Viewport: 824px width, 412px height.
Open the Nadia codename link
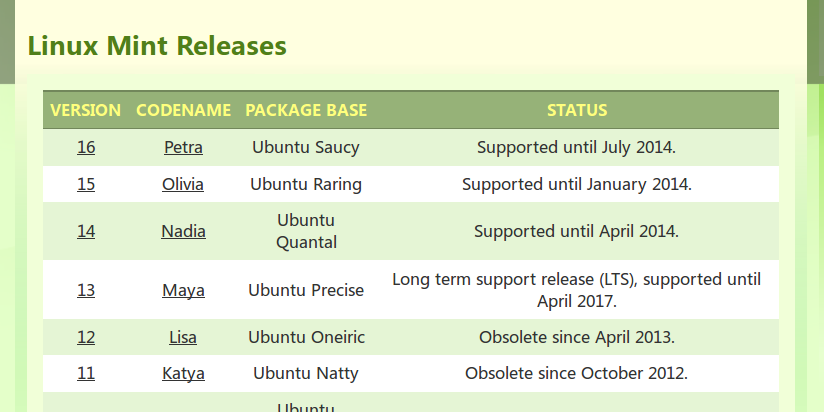[183, 231]
